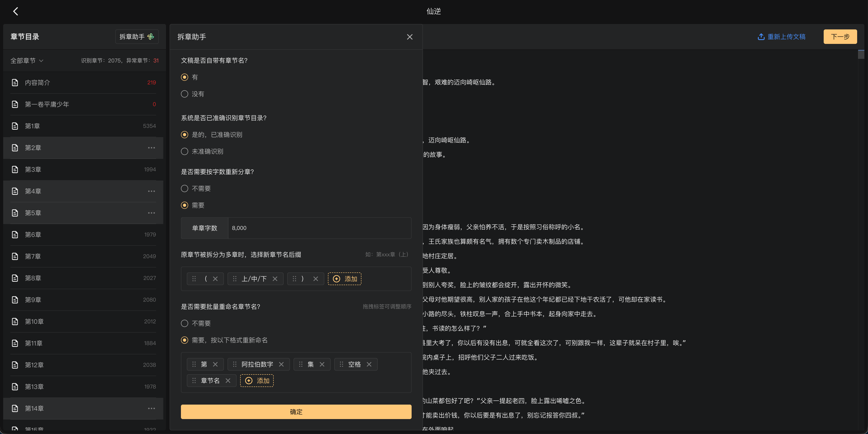868x434 pixels.
Task: Open 第一卷平庸少年 in chapter list
Action: point(83,104)
